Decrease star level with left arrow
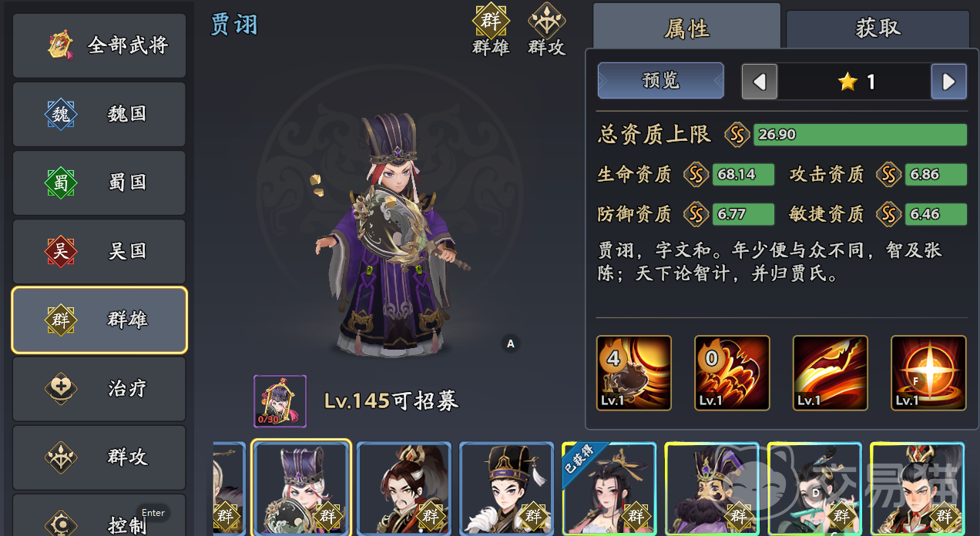Image resolution: width=980 pixels, height=536 pixels. pos(760,82)
